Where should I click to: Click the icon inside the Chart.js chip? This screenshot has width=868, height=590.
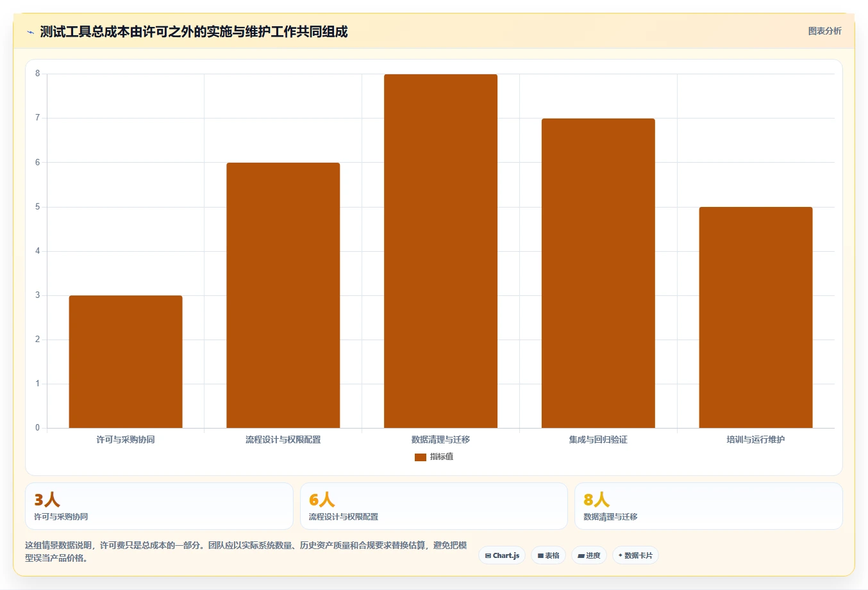488,555
